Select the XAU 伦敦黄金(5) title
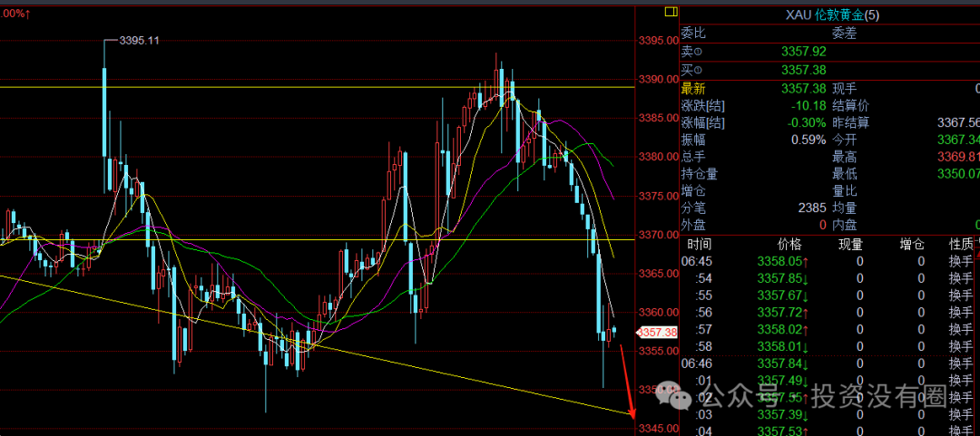The image size is (980, 436). [x=832, y=15]
